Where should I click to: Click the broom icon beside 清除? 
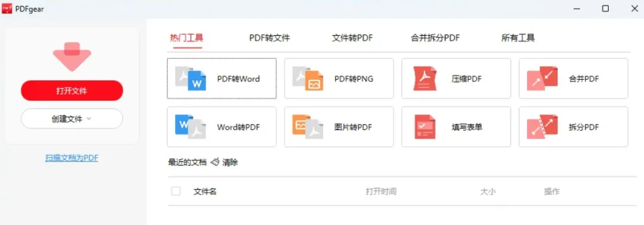pos(215,162)
